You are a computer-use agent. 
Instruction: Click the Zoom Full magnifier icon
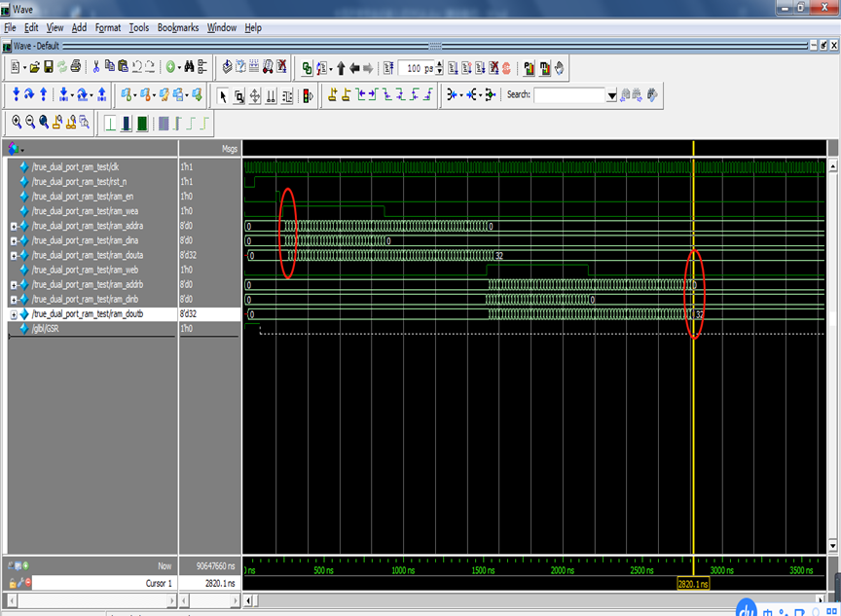(x=44, y=123)
